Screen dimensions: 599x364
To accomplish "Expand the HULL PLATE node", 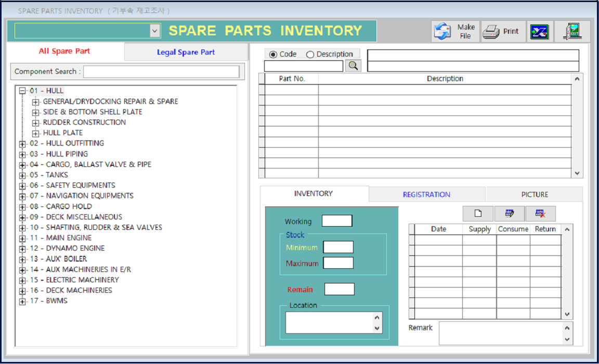I will 35,133.
